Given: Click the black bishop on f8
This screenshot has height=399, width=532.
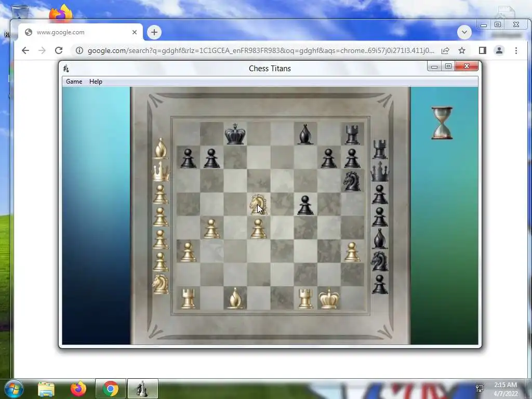Looking at the screenshot, I should pyautogui.click(x=305, y=134).
